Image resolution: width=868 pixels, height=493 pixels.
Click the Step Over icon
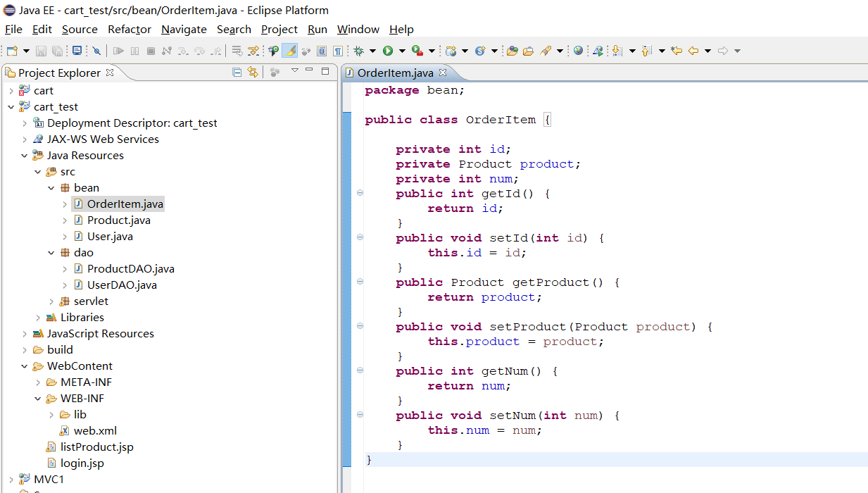coord(200,51)
